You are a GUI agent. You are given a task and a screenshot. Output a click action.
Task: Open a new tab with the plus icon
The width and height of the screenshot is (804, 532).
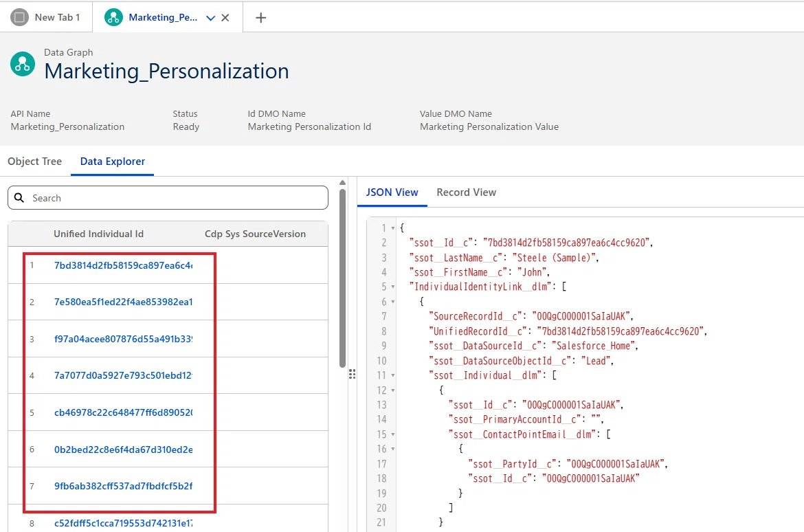tap(260, 18)
